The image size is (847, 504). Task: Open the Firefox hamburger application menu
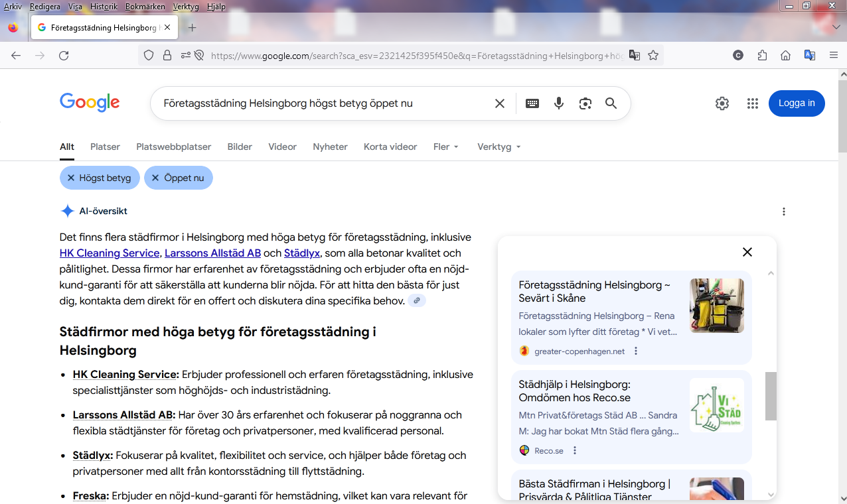pos(833,56)
